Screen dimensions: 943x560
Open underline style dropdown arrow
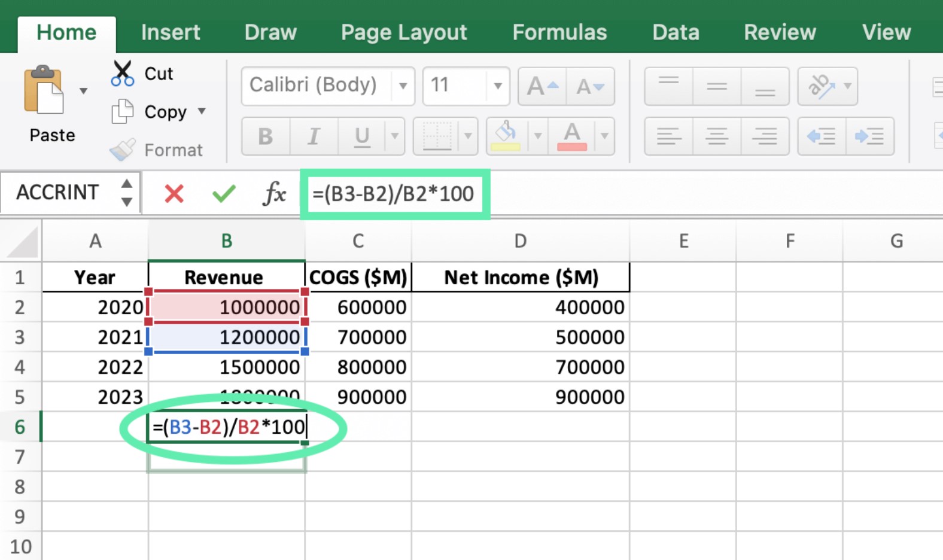click(x=395, y=136)
